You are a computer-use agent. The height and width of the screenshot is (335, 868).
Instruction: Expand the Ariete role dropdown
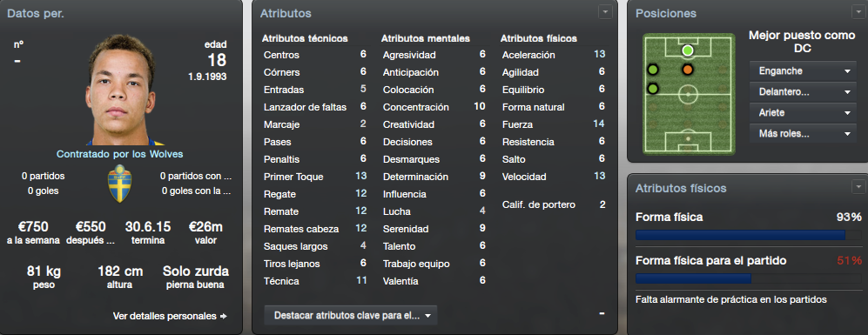click(x=802, y=112)
